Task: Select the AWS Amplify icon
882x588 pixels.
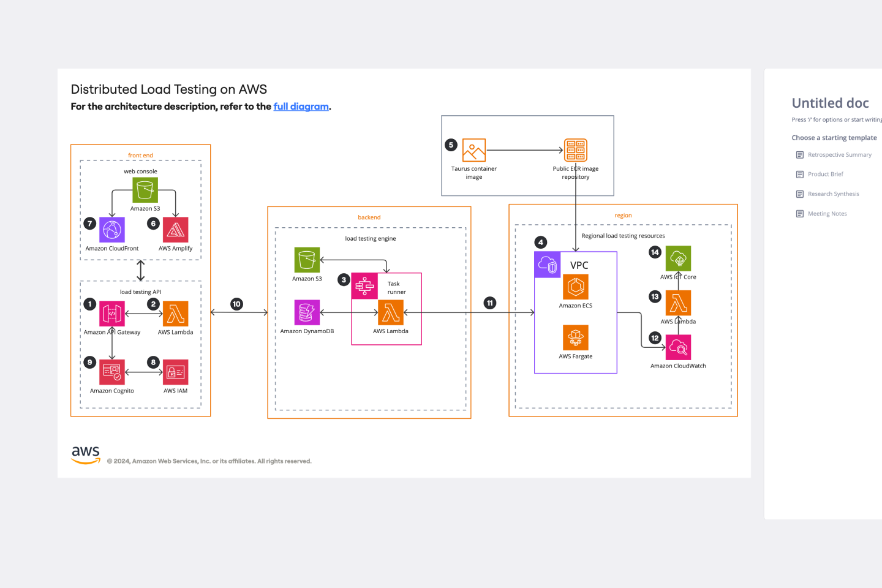Action: [x=175, y=230]
